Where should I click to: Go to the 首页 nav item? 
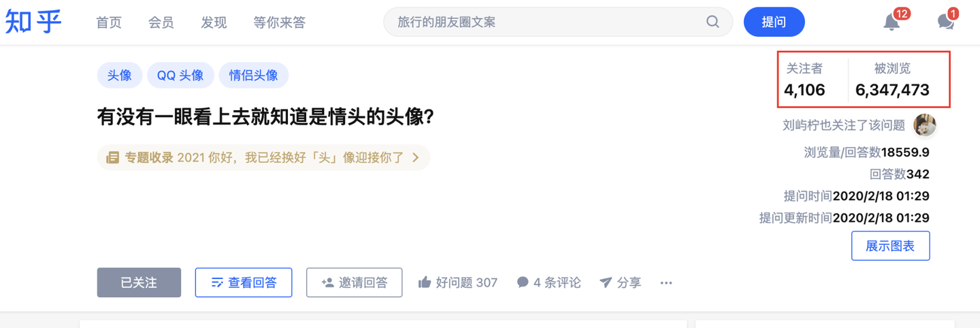click(109, 22)
